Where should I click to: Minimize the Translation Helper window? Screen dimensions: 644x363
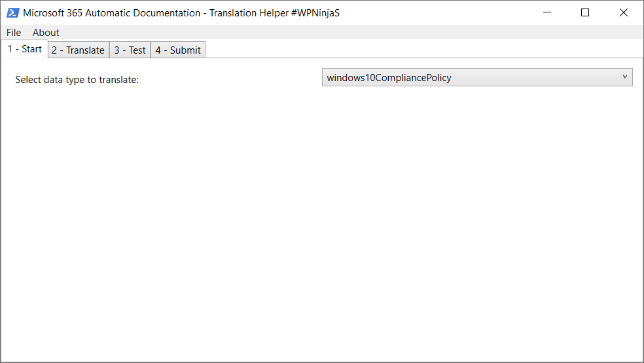point(547,12)
